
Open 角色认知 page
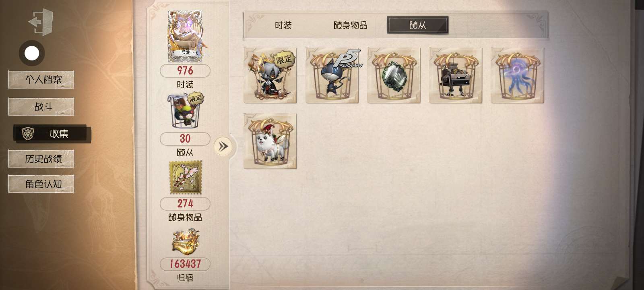click(41, 184)
